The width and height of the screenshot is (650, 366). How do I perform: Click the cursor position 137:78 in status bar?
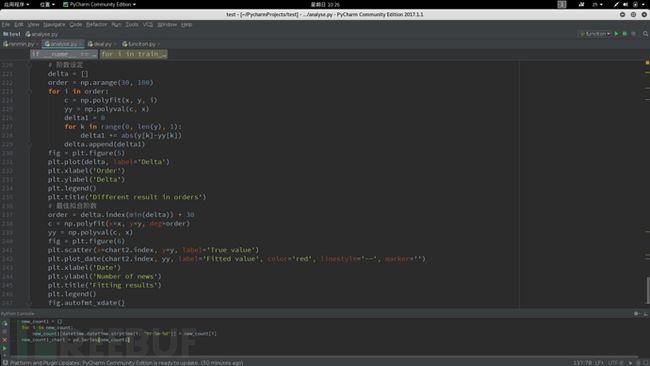583,363
